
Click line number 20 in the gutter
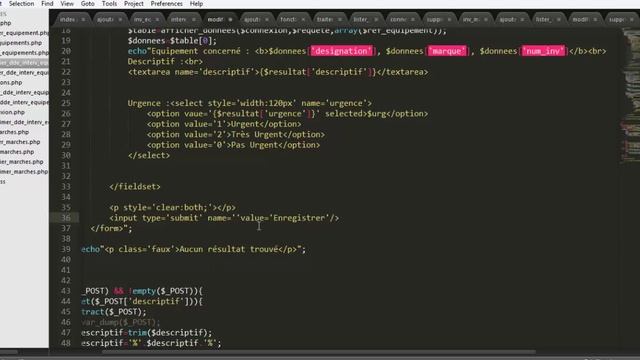tap(66, 51)
